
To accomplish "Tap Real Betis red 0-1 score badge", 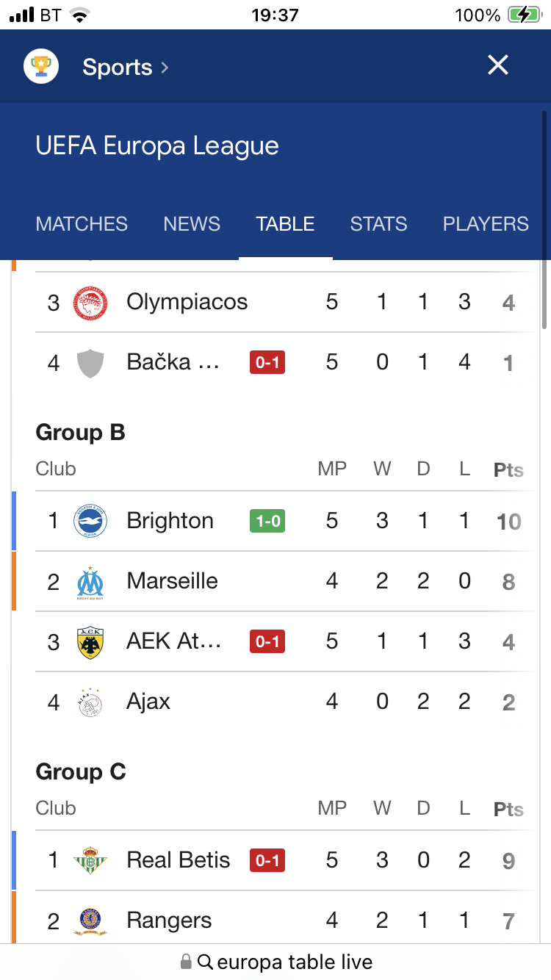I will click(x=267, y=861).
